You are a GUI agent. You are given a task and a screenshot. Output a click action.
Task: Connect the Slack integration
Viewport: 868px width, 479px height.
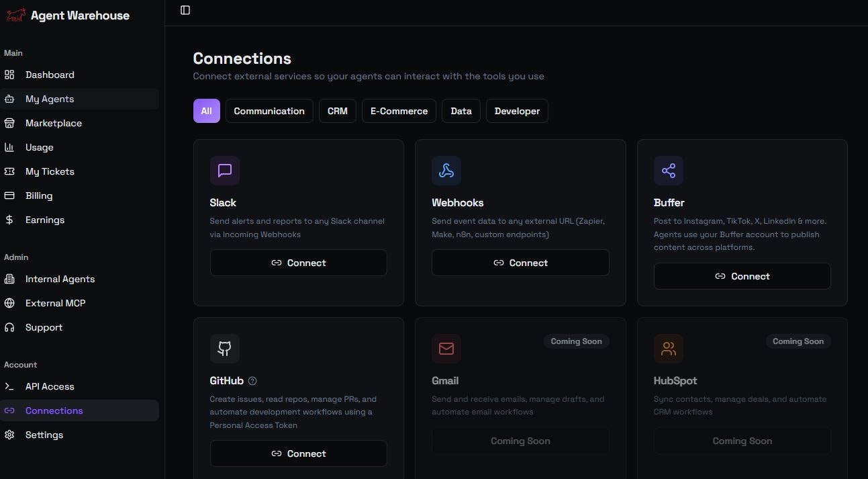[x=299, y=263]
